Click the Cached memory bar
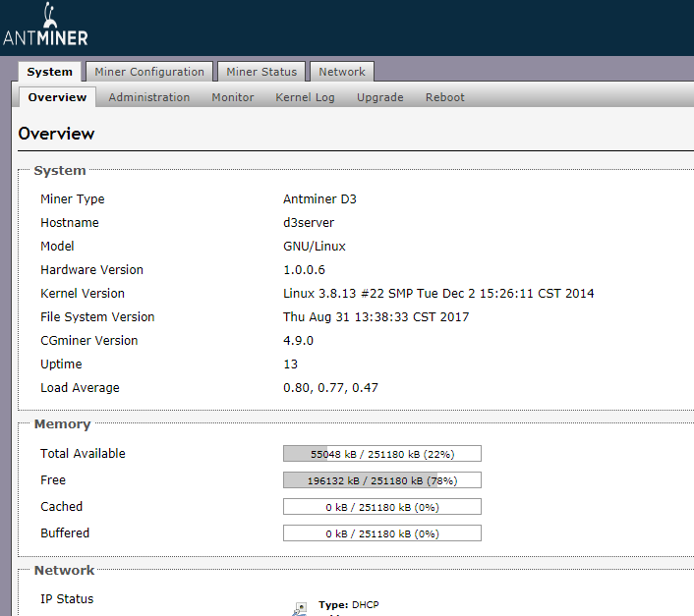This screenshot has height=616, width=694. [381, 507]
